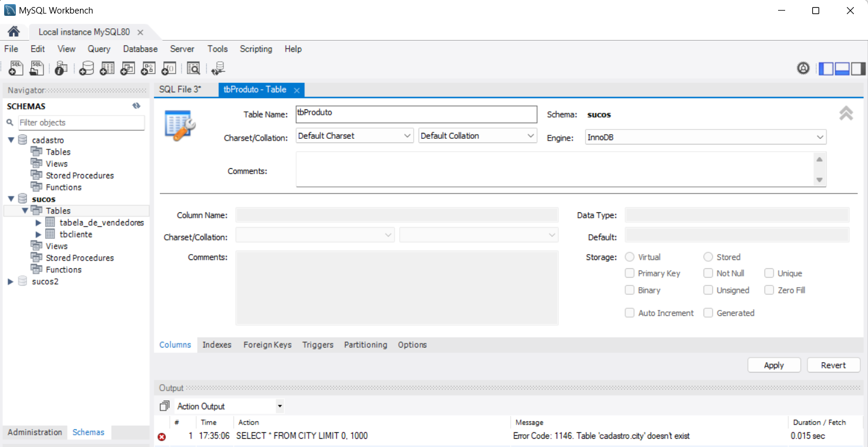Search table data icon
Viewport: 868px width, 447px height.
(x=193, y=68)
